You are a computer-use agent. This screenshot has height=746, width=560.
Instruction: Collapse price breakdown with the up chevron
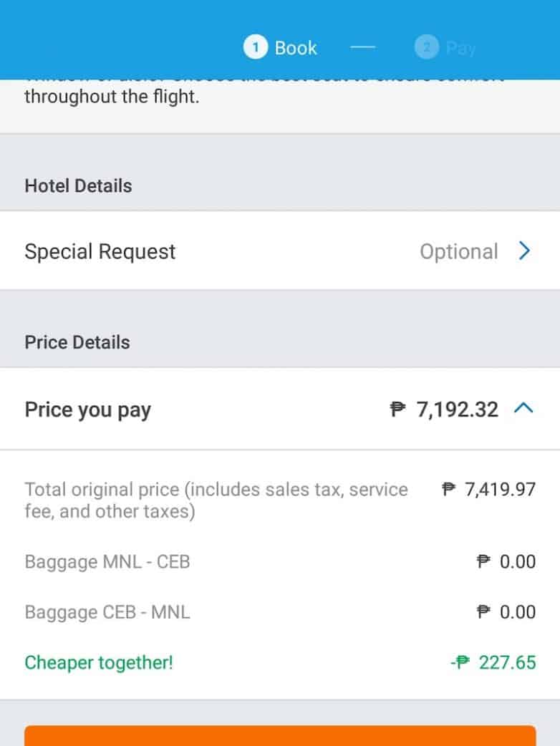pyautogui.click(x=524, y=409)
